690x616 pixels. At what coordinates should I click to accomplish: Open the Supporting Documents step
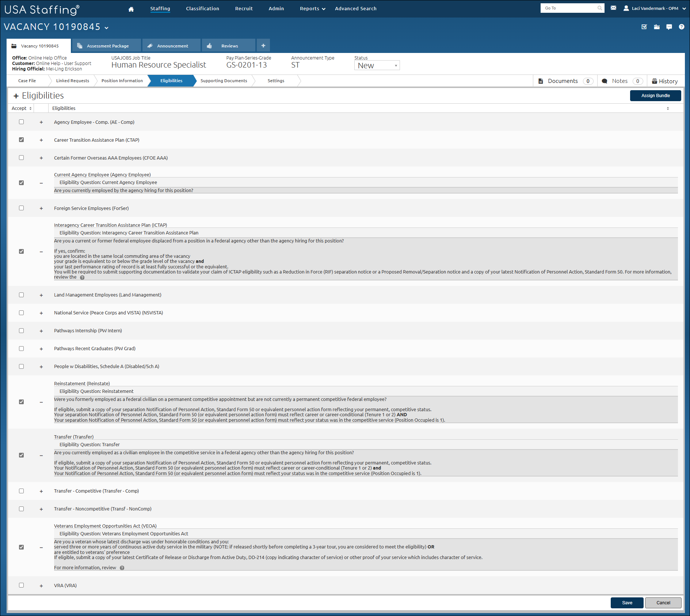(224, 81)
